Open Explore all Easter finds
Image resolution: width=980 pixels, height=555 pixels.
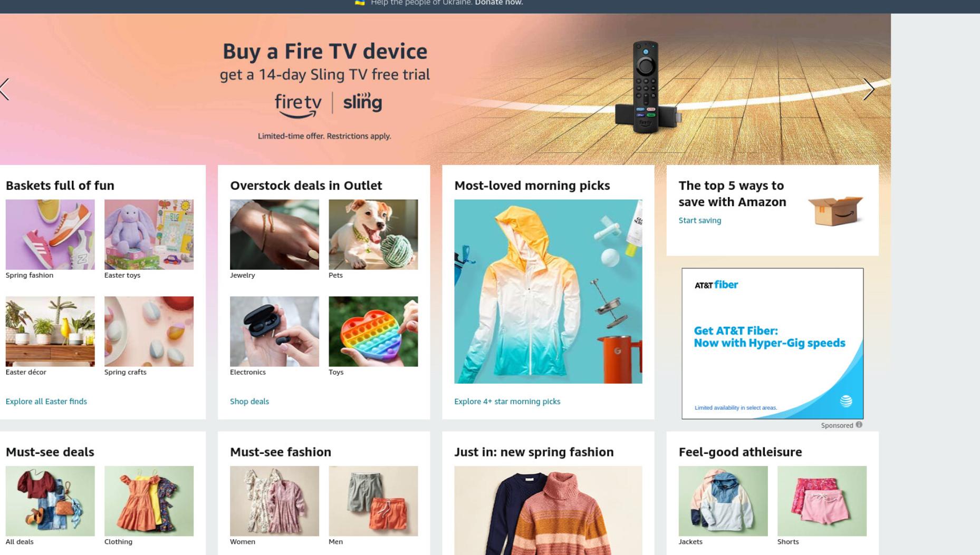pyautogui.click(x=46, y=402)
